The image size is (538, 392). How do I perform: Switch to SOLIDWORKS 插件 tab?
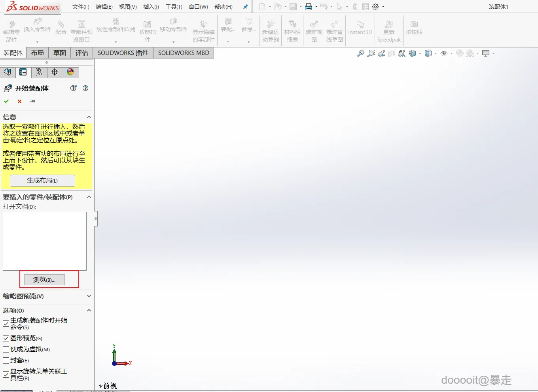pyautogui.click(x=123, y=53)
